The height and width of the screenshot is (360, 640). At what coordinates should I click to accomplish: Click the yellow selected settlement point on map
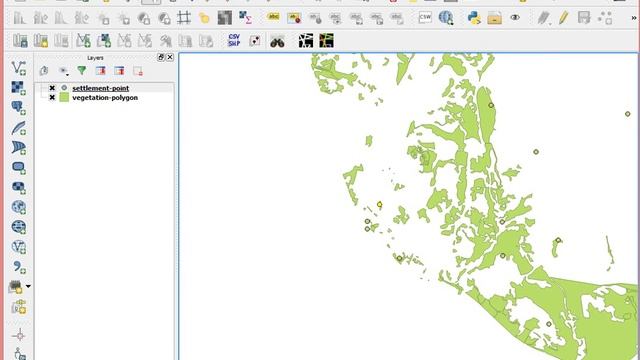380,204
